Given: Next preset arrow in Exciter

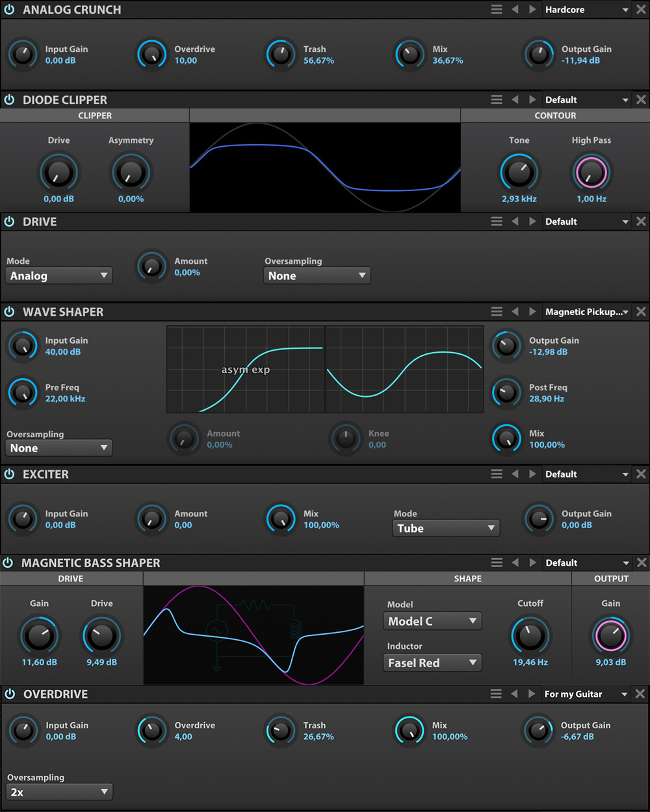Looking at the screenshot, I should tap(532, 474).
